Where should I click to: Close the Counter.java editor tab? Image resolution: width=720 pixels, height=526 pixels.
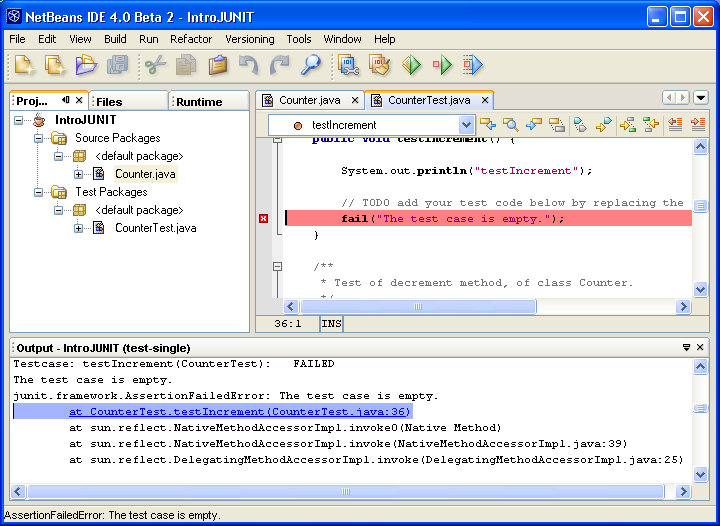pos(355,100)
